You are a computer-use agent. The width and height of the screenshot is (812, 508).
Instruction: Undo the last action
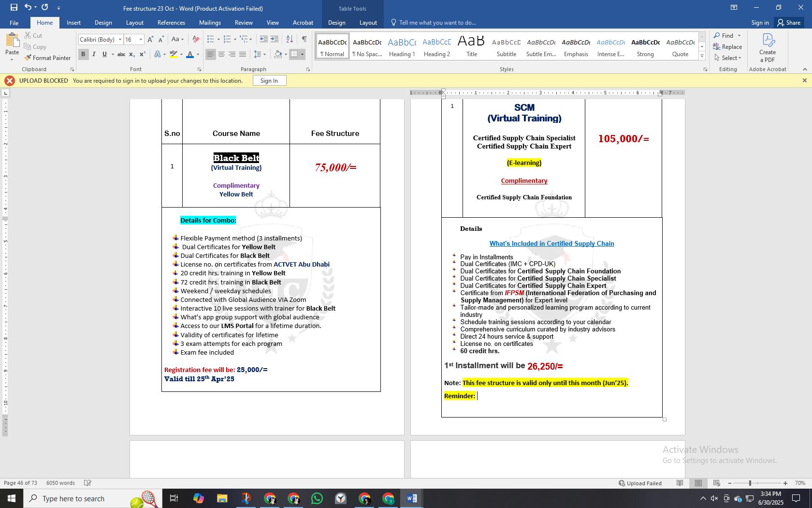pos(28,7)
